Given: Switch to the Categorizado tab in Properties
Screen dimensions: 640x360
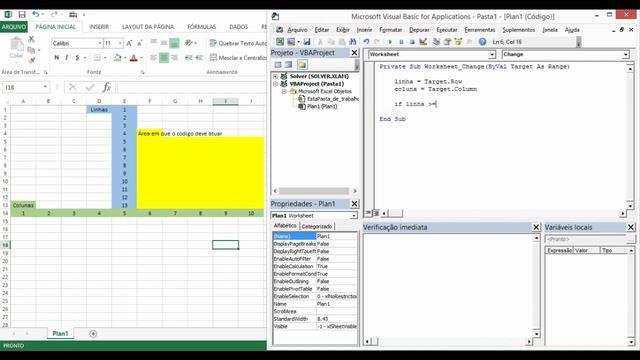Looking at the screenshot, I should coord(317,226).
